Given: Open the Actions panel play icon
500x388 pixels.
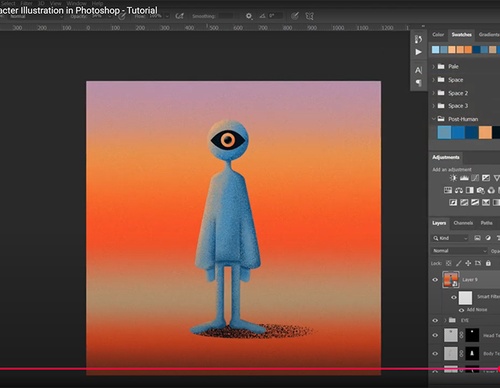Looking at the screenshot, I should pyautogui.click(x=418, y=52).
